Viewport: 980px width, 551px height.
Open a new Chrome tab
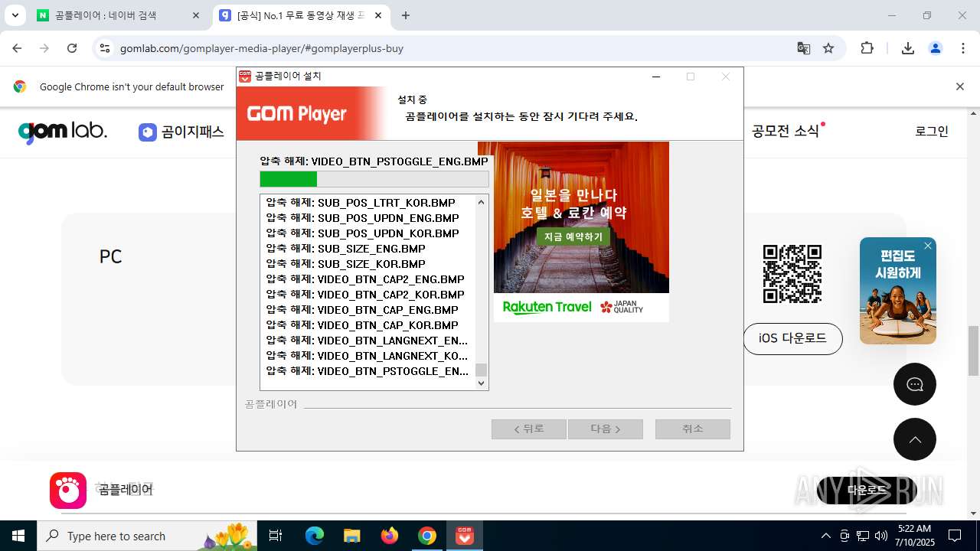click(406, 15)
